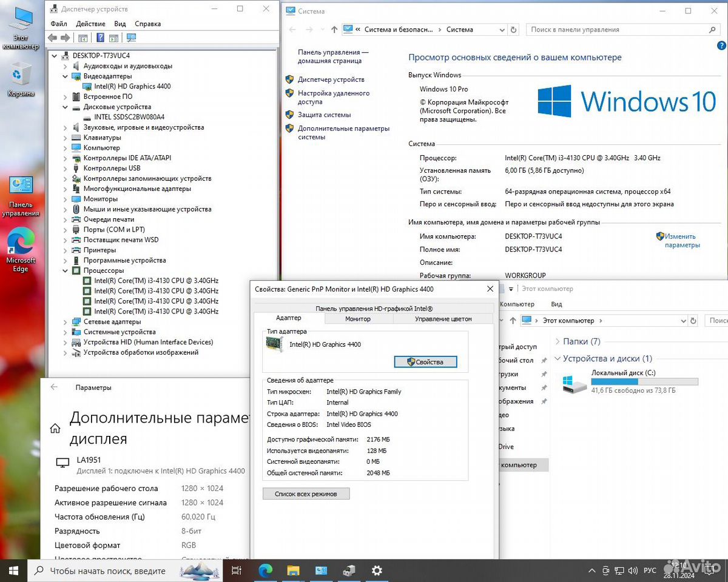Image resolution: width=728 pixels, height=582 pixels.
Task: Switch to Монитор tab in properties dialog
Action: click(x=358, y=318)
